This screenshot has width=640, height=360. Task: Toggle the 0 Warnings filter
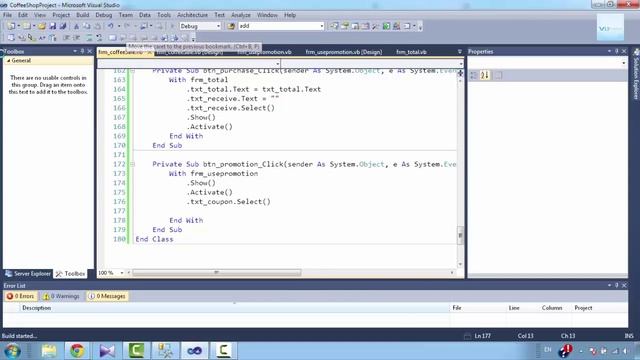point(61,296)
